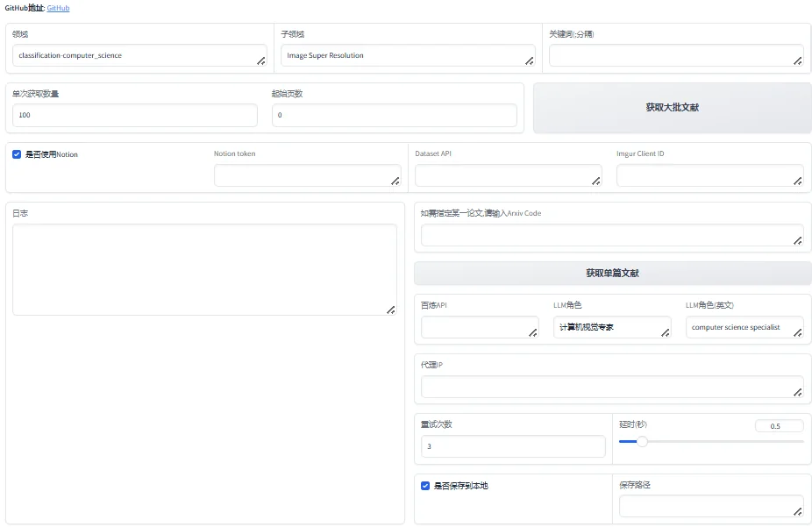Click the 子领域 Image Super Resolution field
Viewport: 812px width, 527px height.
point(408,55)
